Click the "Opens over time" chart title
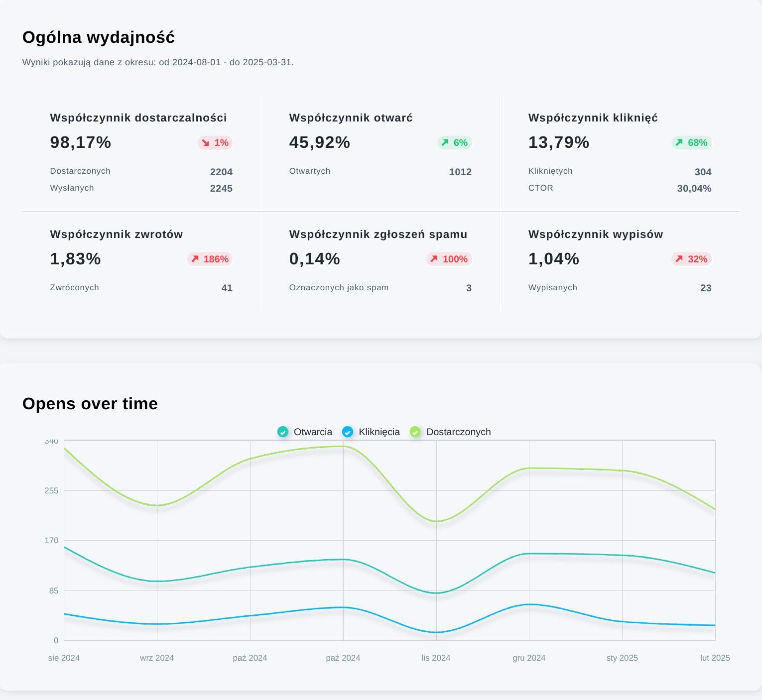The height and width of the screenshot is (700, 762). click(90, 404)
